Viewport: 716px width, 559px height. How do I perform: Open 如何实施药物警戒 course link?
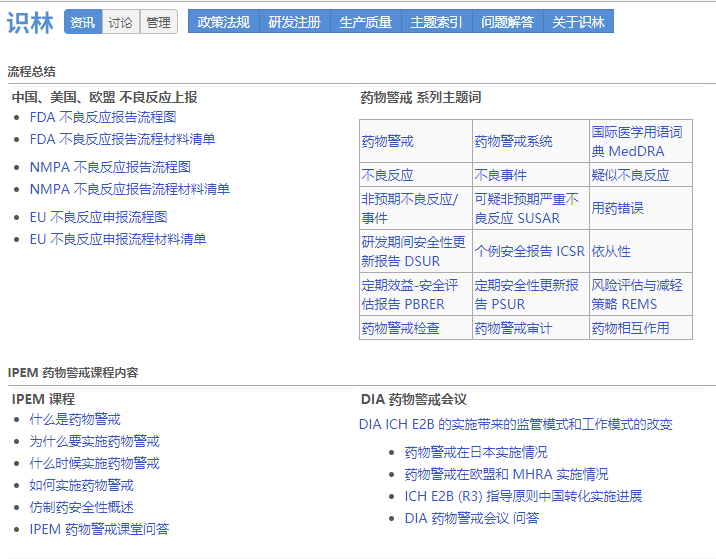pos(81,485)
